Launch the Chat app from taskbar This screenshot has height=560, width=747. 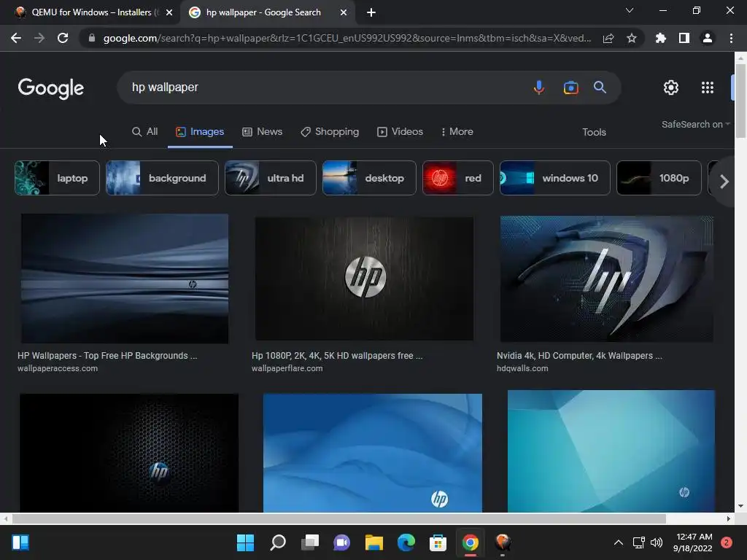click(x=341, y=542)
